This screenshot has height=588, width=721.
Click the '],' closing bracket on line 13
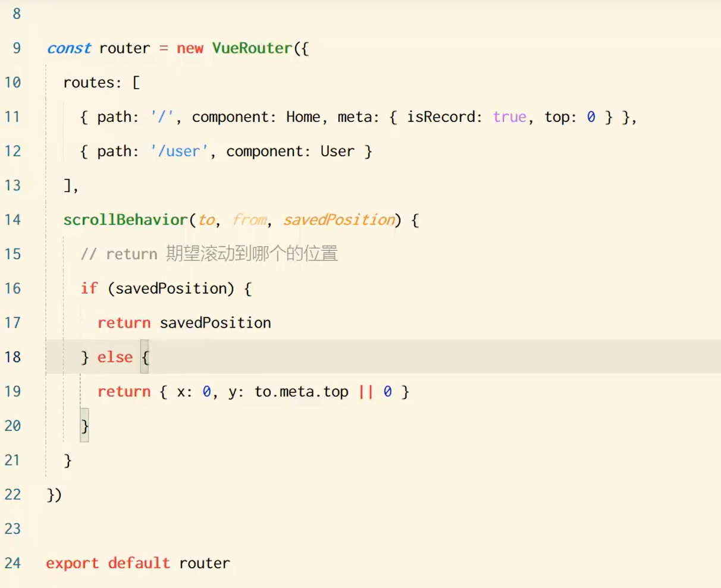tap(71, 185)
